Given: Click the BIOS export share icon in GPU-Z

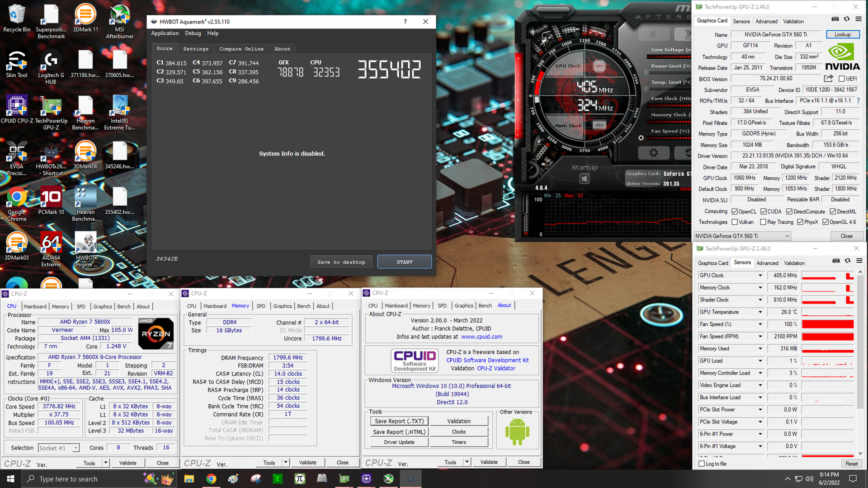Looking at the screenshot, I should click(828, 78).
